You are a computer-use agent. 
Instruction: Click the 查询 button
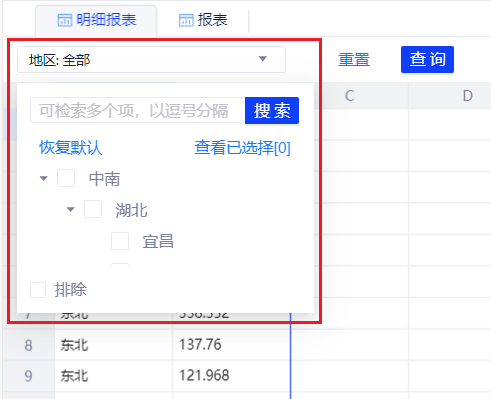[x=427, y=59]
